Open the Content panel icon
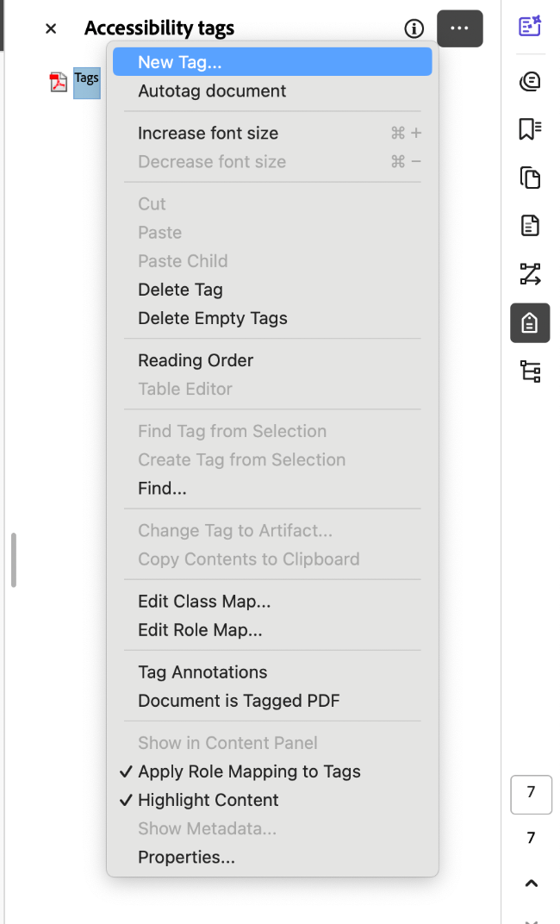 (529, 225)
